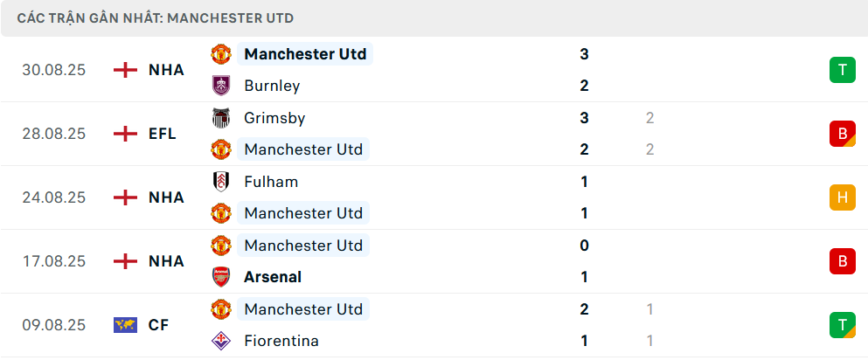
Task: Click the England flag beside EFL
Action: (126, 134)
